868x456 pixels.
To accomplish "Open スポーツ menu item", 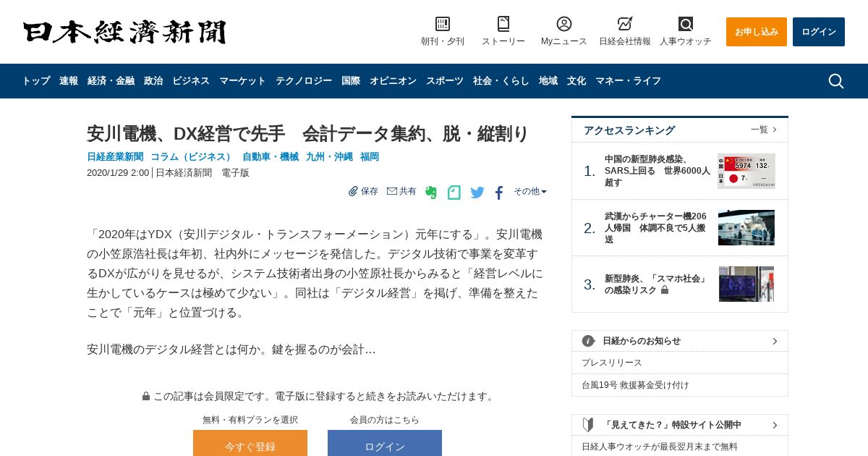I will pos(445,81).
